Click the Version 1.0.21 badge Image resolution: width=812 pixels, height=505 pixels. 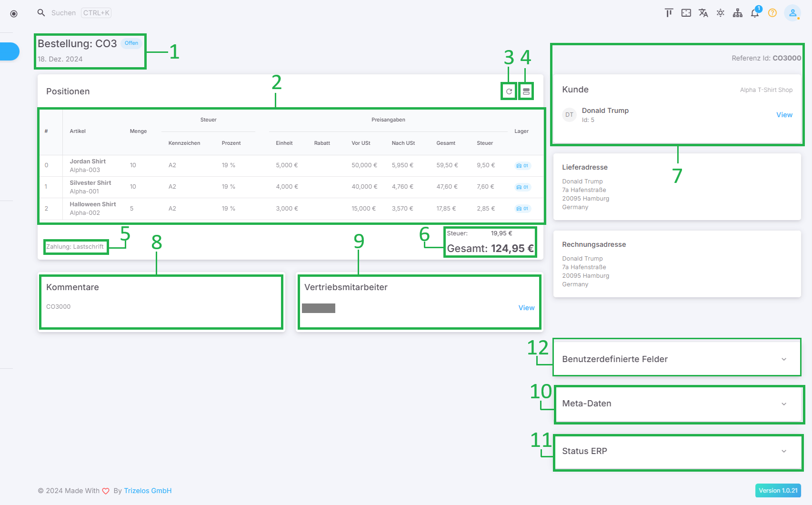778,491
